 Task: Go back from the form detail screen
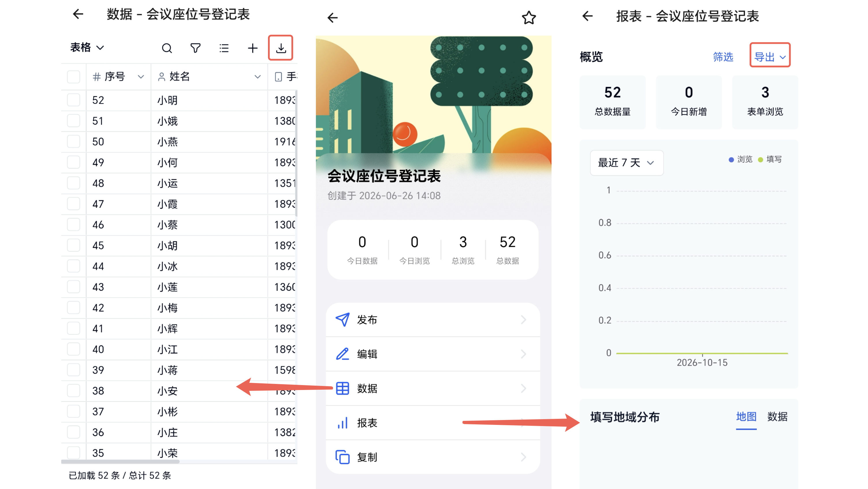pos(333,18)
